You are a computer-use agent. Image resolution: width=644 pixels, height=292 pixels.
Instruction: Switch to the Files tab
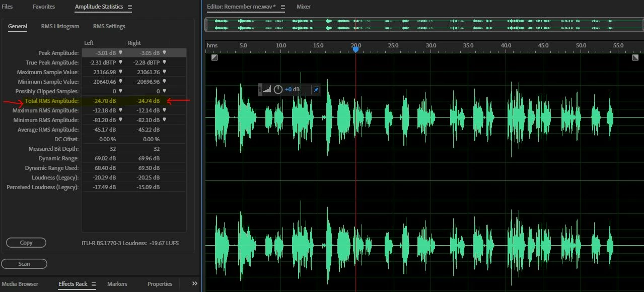(7, 7)
